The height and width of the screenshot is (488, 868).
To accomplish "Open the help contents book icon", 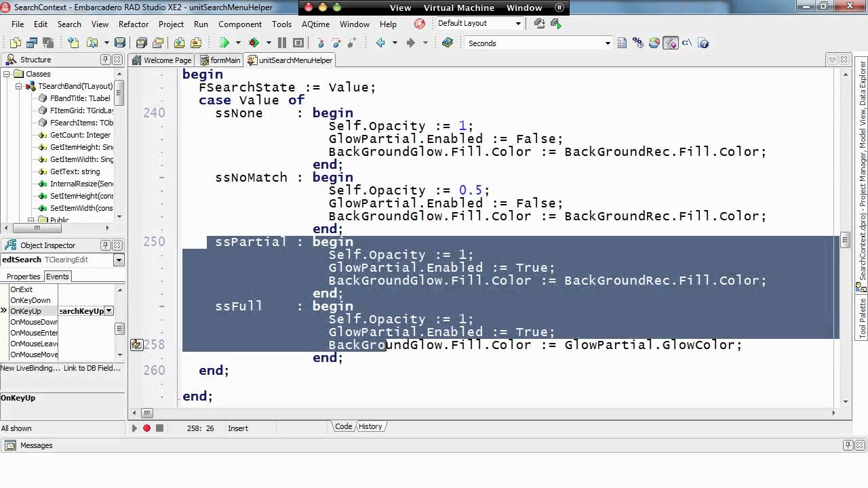I will [x=447, y=43].
